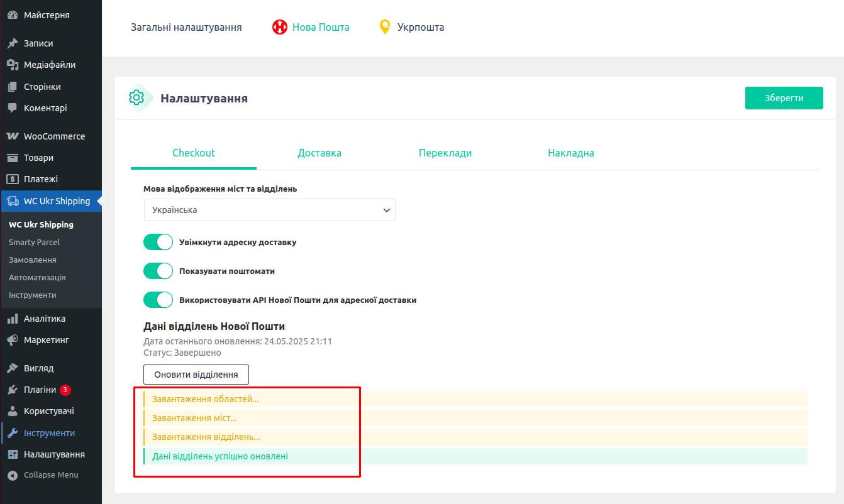Click the Платежі dollar icon
This screenshot has height=504, width=844.
click(13, 179)
